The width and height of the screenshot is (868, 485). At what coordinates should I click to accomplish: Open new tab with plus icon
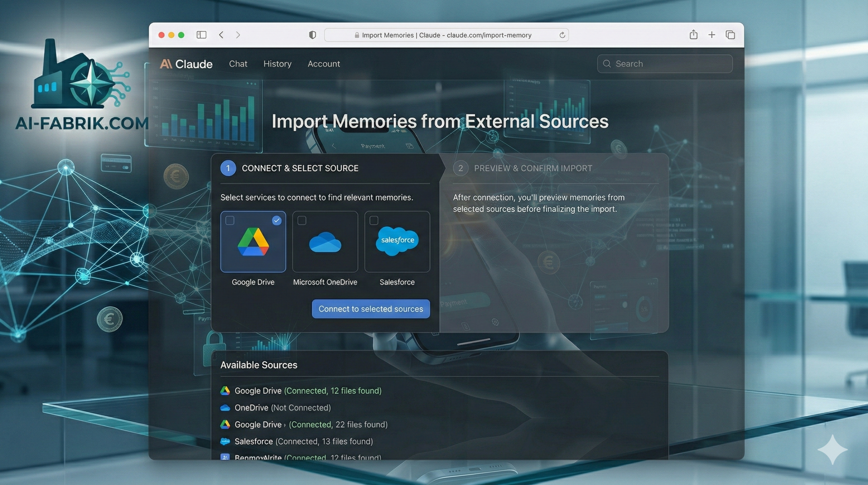click(x=712, y=35)
